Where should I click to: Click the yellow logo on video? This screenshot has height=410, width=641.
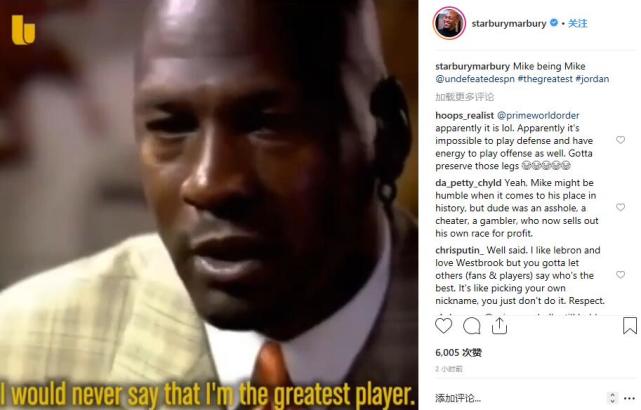pos(23,30)
